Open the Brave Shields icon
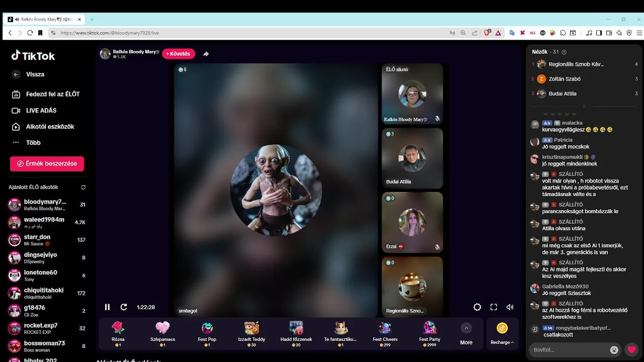The image size is (644, 362). (487, 33)
